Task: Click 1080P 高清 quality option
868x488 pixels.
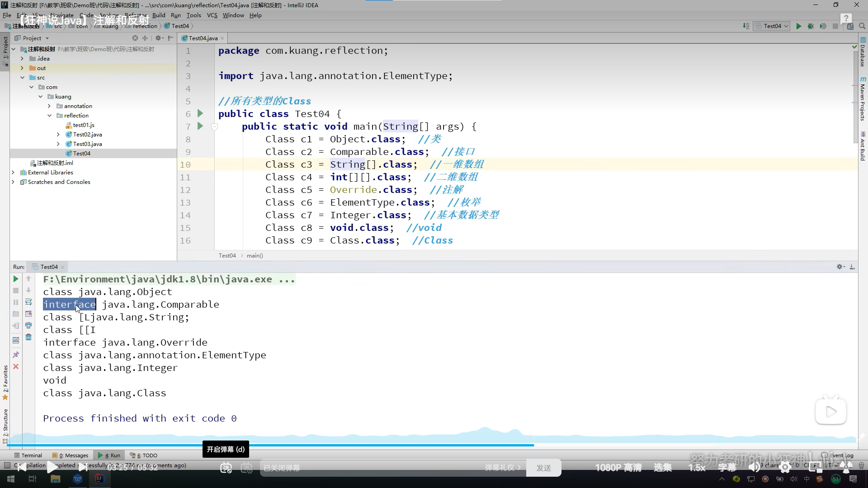Action: tap(618, 468)
